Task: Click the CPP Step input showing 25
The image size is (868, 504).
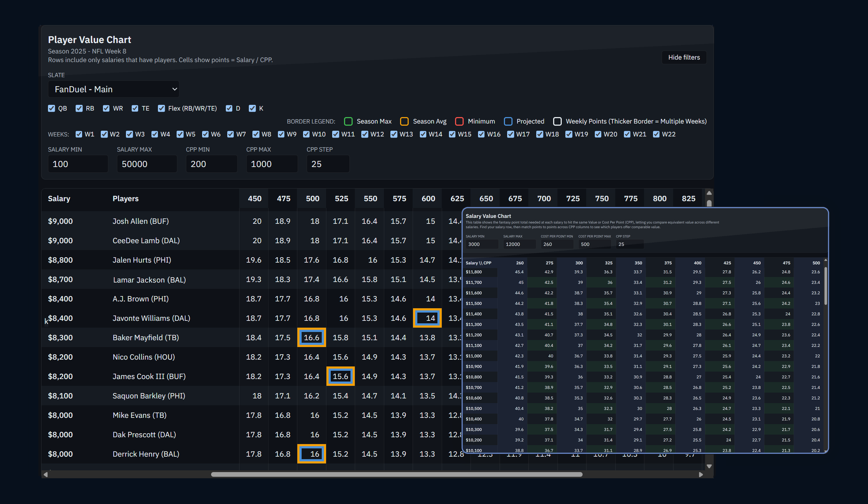Action: 328,164
